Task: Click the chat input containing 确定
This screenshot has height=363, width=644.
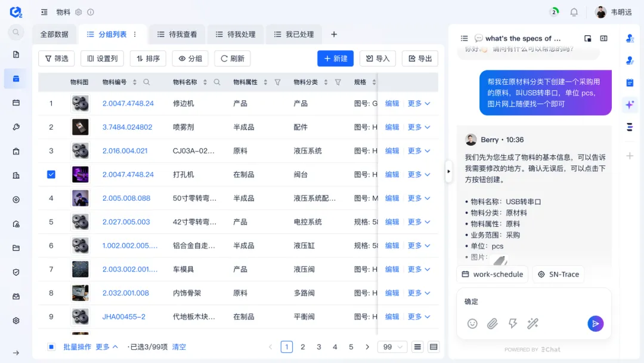Action: pyautogui.click(x=534, y=302)
